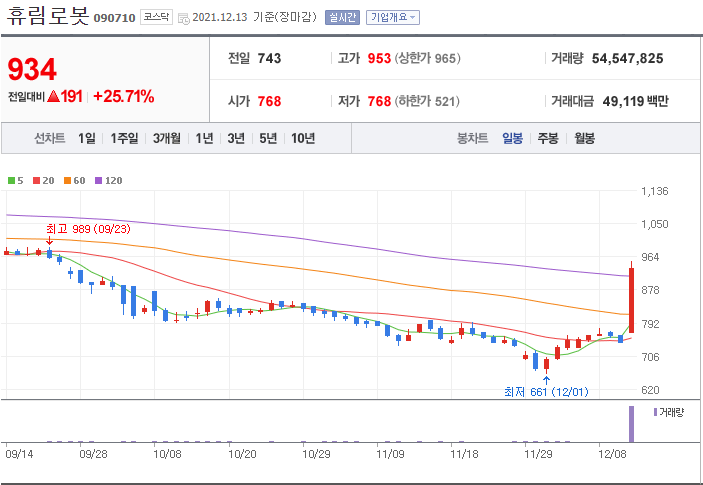
Task: Select the 1일 line chart tab
Action: click(x=87, y=138)
